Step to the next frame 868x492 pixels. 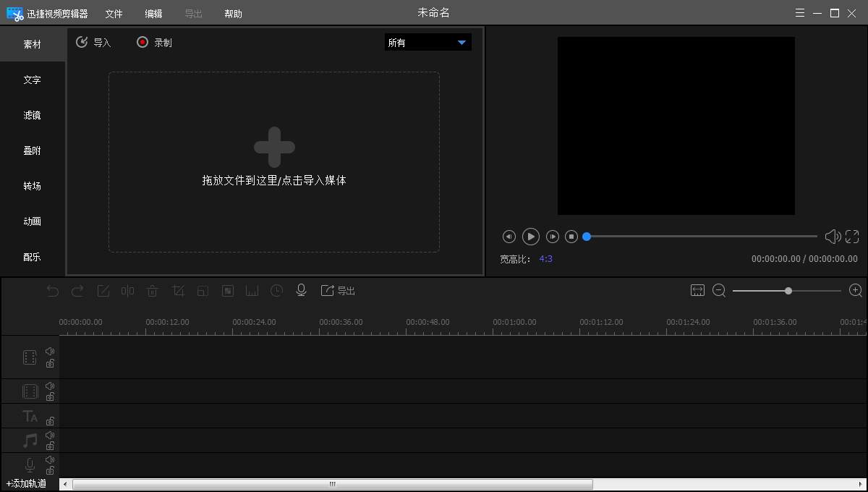coord(552,237)
